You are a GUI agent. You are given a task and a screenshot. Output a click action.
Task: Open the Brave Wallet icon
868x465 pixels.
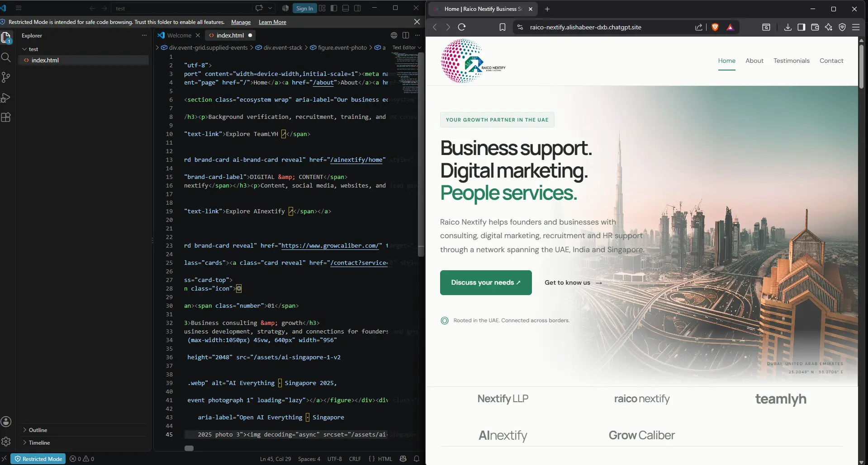click(815, 27)
